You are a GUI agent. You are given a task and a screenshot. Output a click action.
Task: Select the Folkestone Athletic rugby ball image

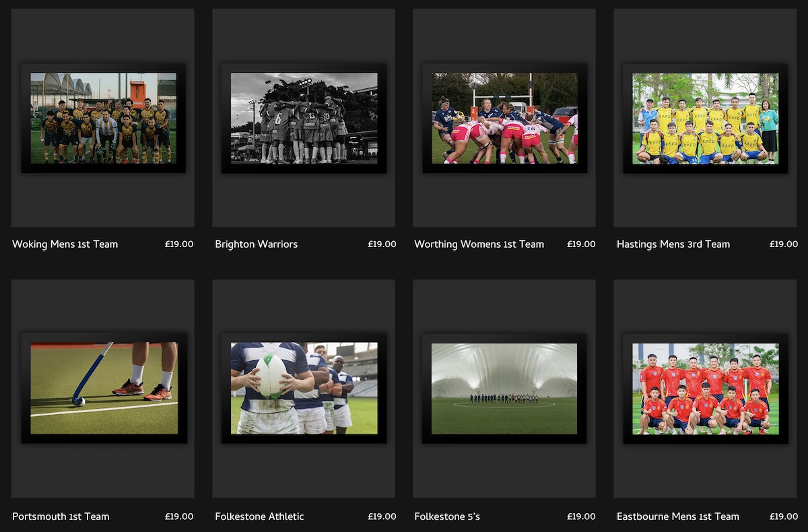[x=304, y=388]
